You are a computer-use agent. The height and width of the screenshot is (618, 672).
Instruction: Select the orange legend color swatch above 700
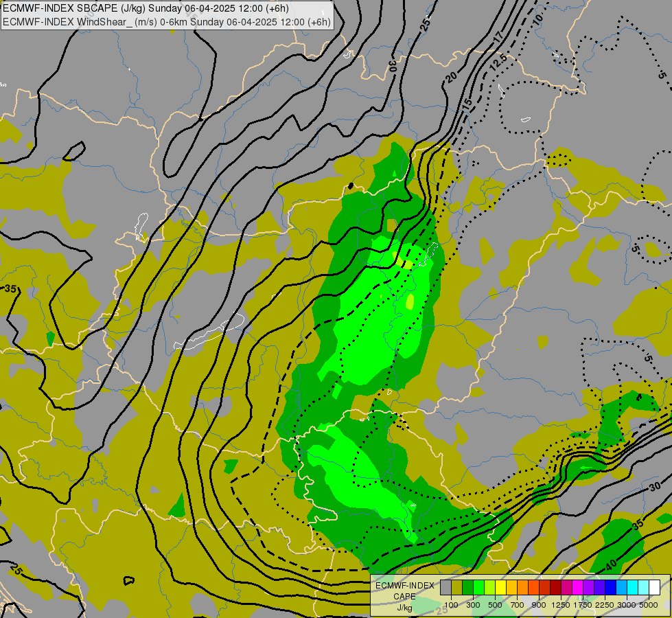522,587
